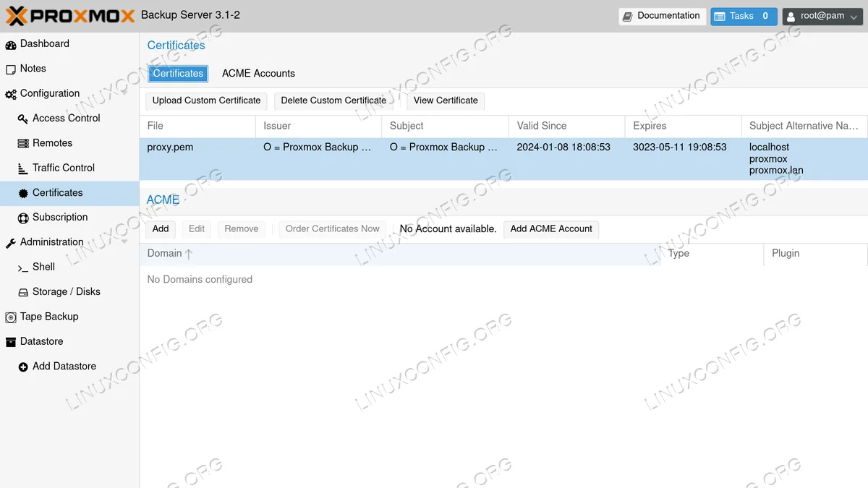Click the Tasks list icon
This screenshot has height=488, width=868.
[720, 17]
